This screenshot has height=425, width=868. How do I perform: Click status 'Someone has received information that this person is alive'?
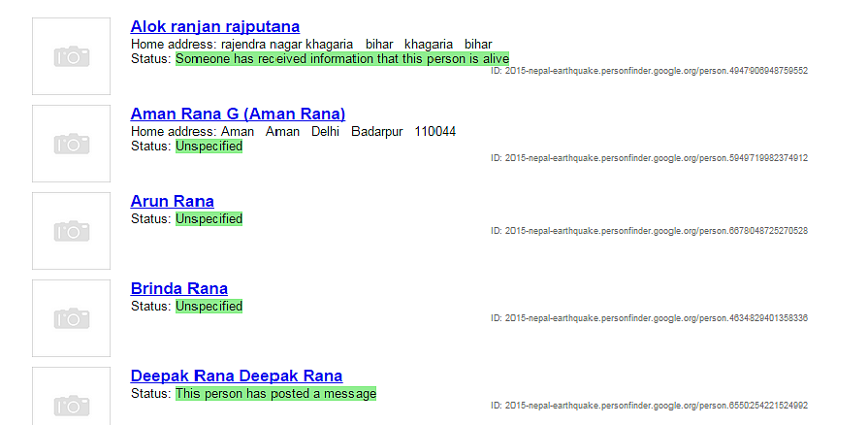[x=342, y=59]
